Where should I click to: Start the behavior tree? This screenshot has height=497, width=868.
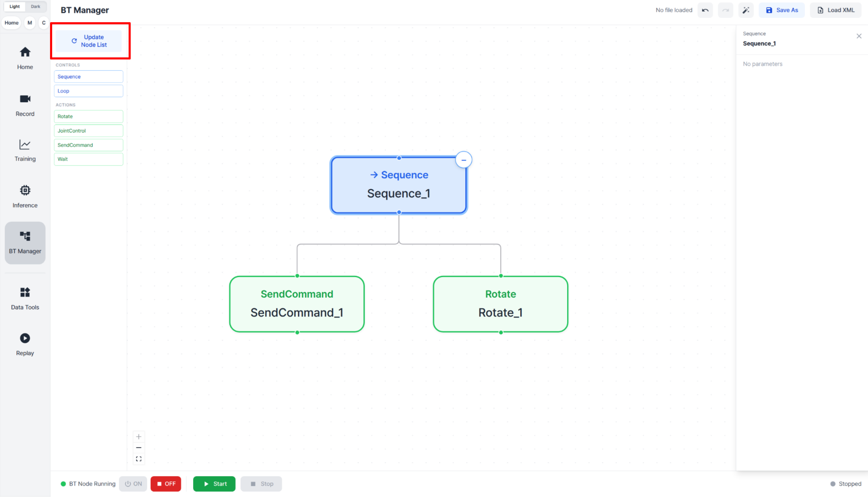click(214, 484)
